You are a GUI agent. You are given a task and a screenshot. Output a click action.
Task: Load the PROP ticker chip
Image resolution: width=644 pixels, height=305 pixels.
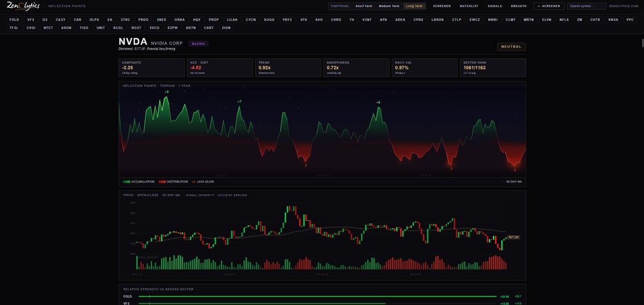pos(214,20)
